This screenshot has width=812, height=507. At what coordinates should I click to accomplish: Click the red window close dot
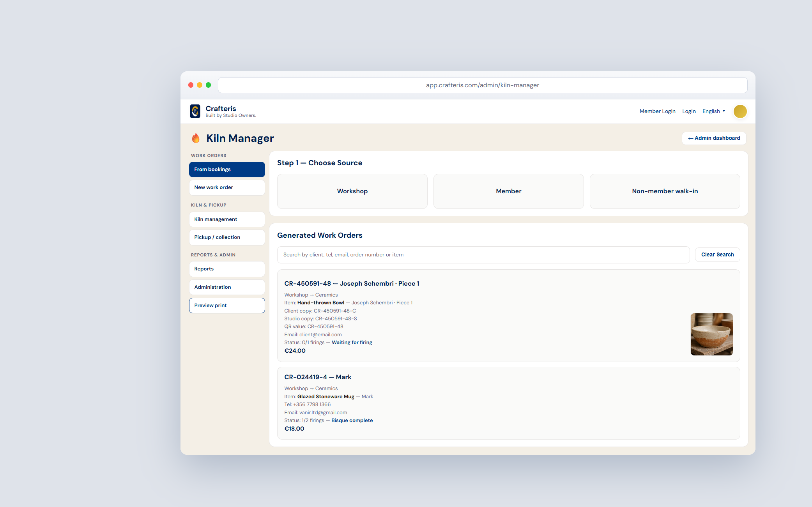point(191,85)
